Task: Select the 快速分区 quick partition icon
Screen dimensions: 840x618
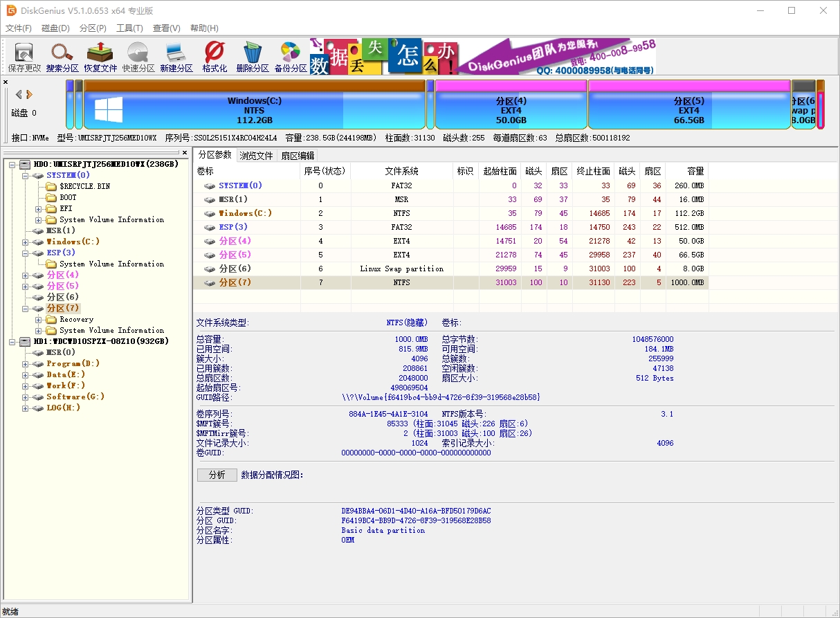Action: 138,57
